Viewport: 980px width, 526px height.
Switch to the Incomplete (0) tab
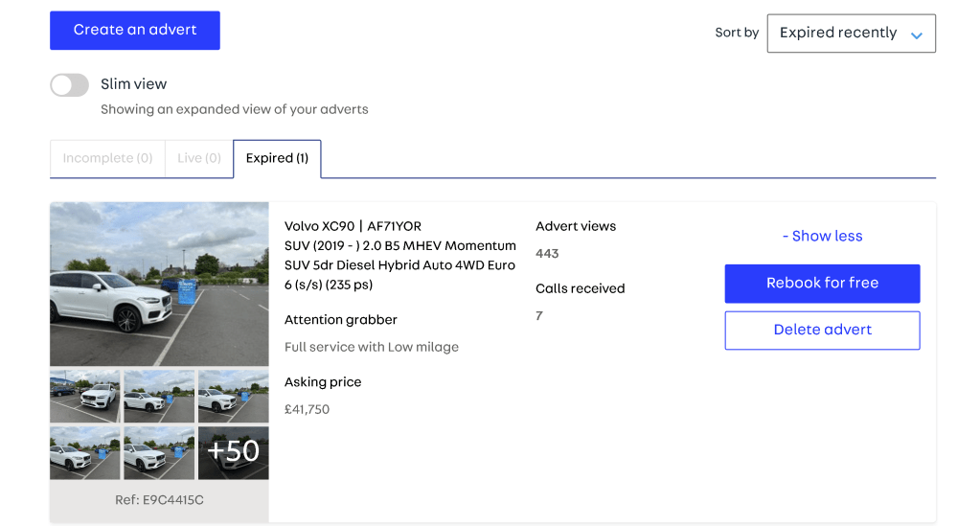pyautogui.click(x=107, y=158)
